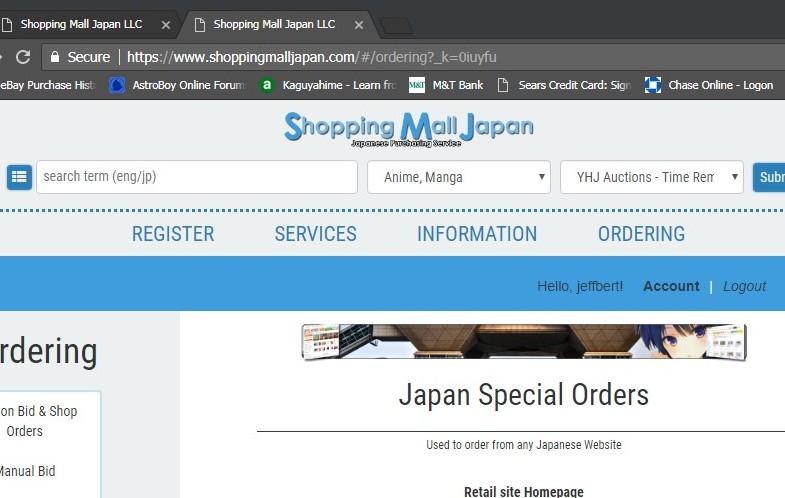Expand the Anime, Manga category dropdown
The height and width of the screenshot is (498, 785).
pyautogui.click(x=459, y=177)
